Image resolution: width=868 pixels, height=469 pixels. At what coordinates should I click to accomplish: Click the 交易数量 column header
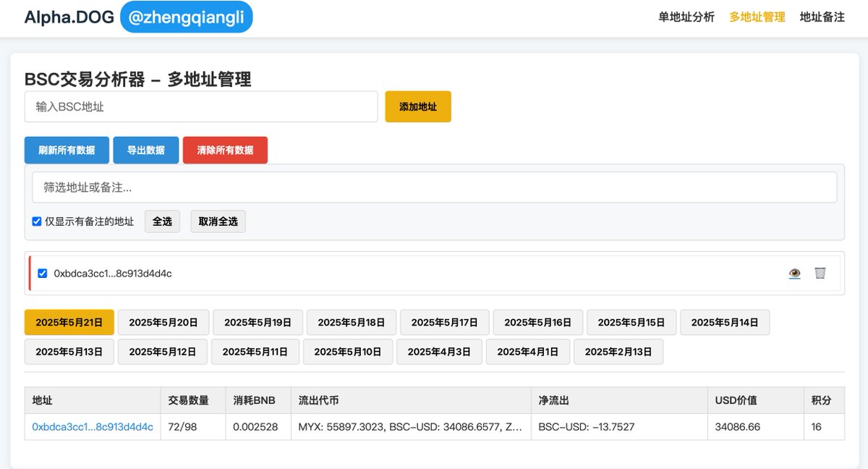click(x=193, y=400)
